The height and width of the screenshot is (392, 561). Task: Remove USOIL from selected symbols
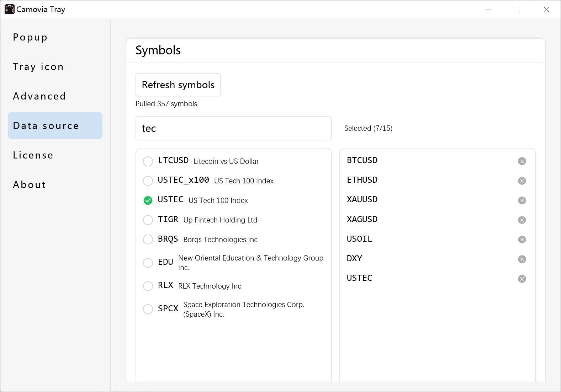(522, 240)
